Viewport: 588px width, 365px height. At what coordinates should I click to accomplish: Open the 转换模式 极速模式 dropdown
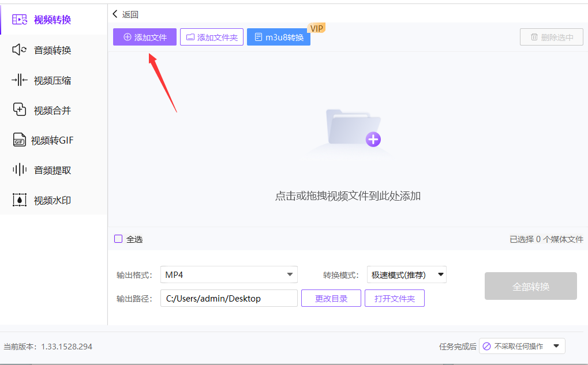coord(406,274)
